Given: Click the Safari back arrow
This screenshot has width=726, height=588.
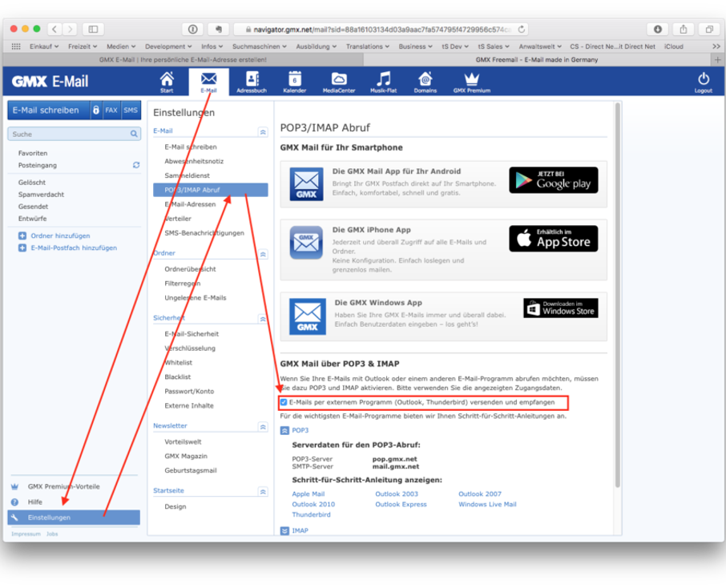Looking at the screenshot, I should pos(54,29).
